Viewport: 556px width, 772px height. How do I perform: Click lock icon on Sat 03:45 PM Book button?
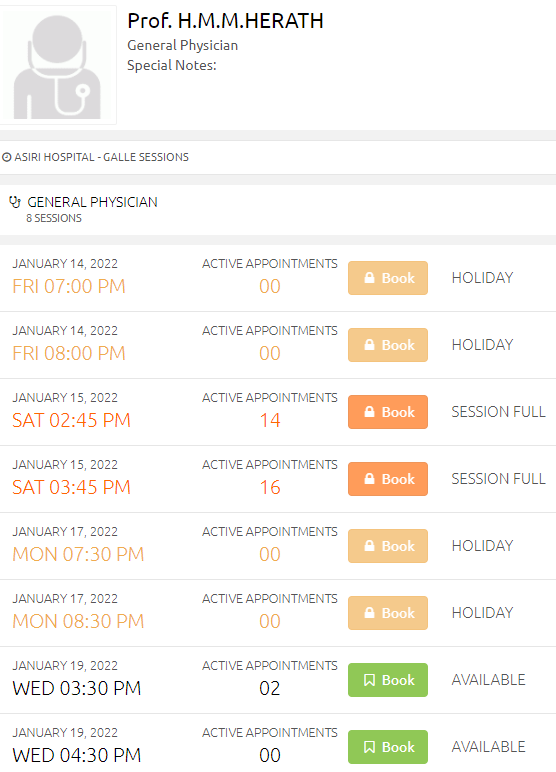(x=369, y=479)
